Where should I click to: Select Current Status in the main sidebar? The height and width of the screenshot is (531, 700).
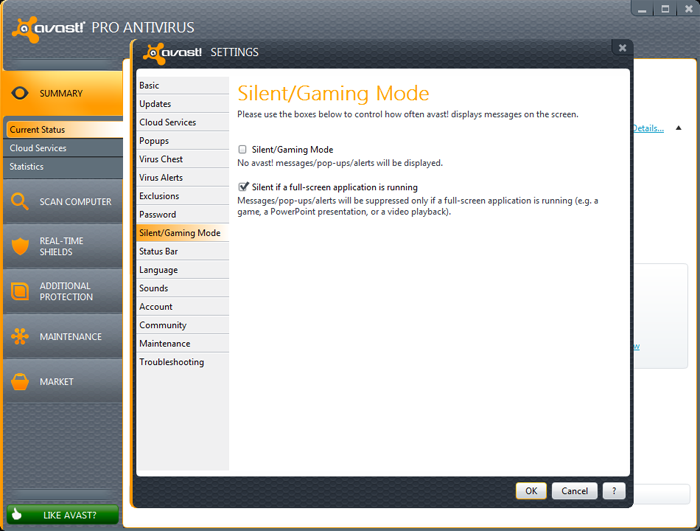click(64, 130)
